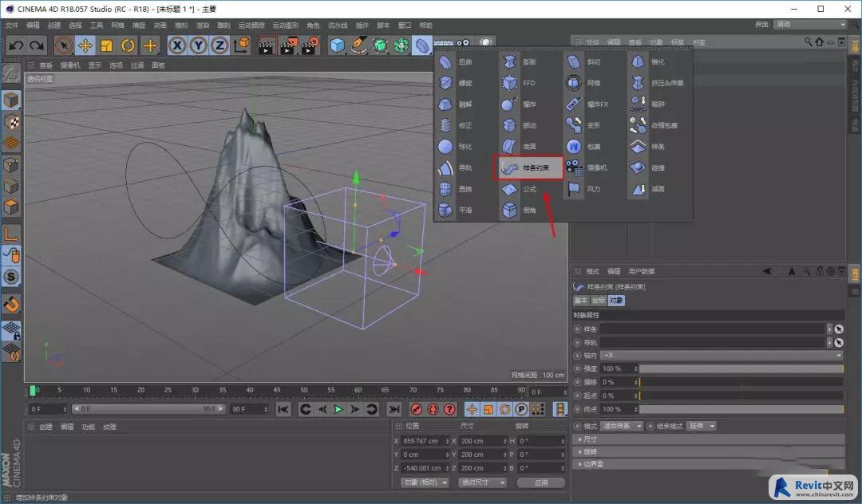The height and width of the screenshot is (504, 862).
Task: Open the viewport 摄像机 menu
Action: pos(69,65)
